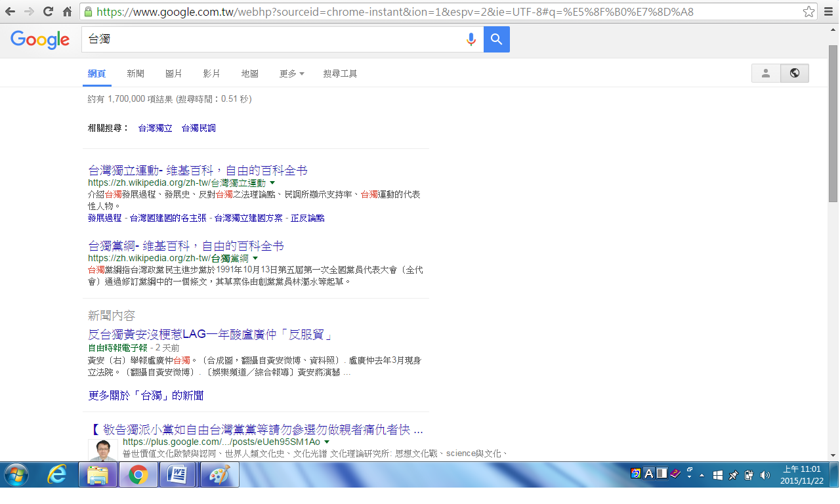Viewport: 840px width, 504px height.
Task: Switch to the 新聞 tab
Action: (135, 73)
